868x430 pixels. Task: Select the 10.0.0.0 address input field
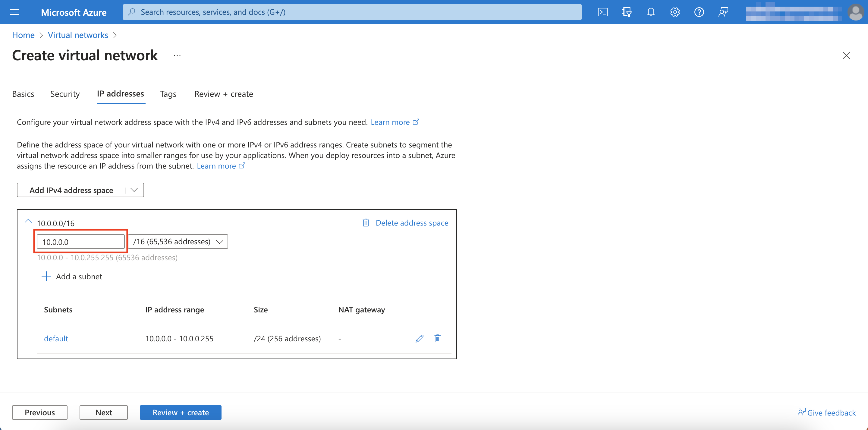[x=80, y=242]
